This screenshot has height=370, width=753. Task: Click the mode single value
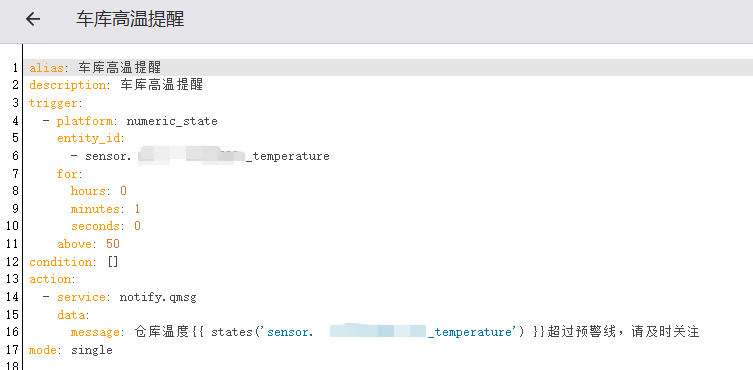click(x=92, y=350)
